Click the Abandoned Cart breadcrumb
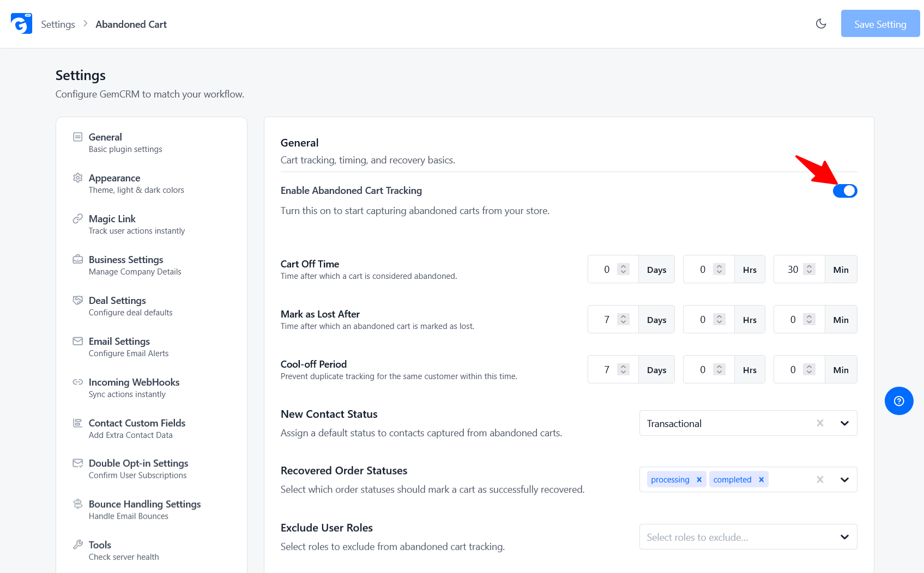Image resolution: width=924 pixels, height=573 pixels. (x=131, y=24)
